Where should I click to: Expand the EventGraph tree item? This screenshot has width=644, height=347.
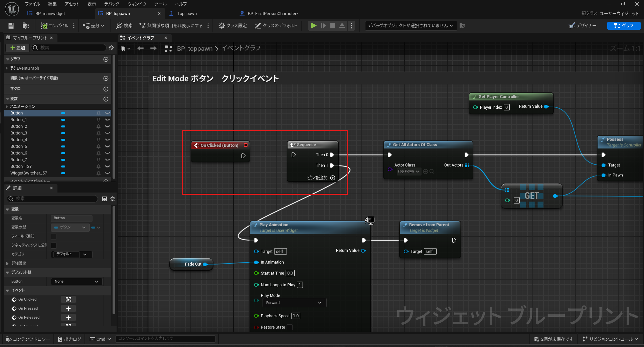coord(7,68)
